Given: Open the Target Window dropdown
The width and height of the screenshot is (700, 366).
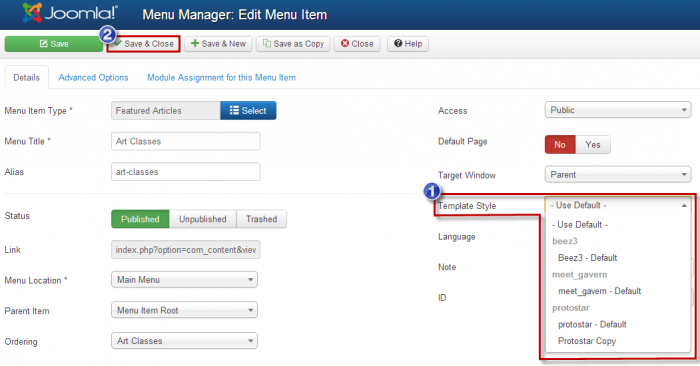Looking at the screenshot, I should coord(618,175).
